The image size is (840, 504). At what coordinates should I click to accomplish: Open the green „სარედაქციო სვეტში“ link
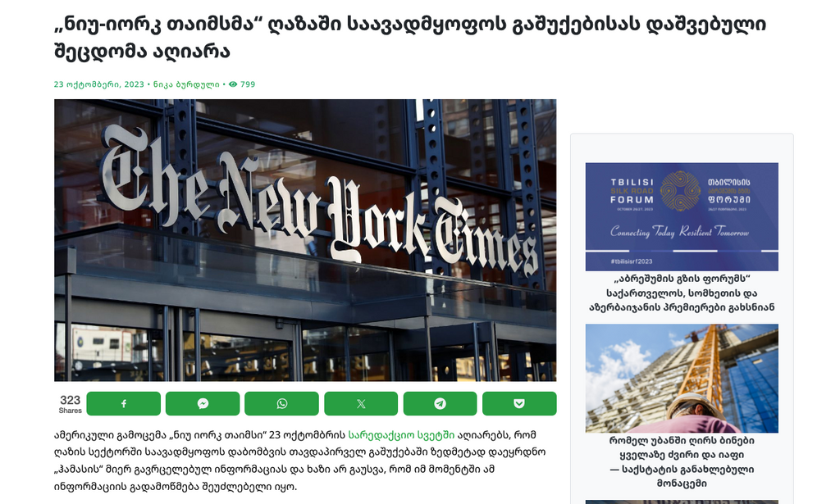click(401, 435)
